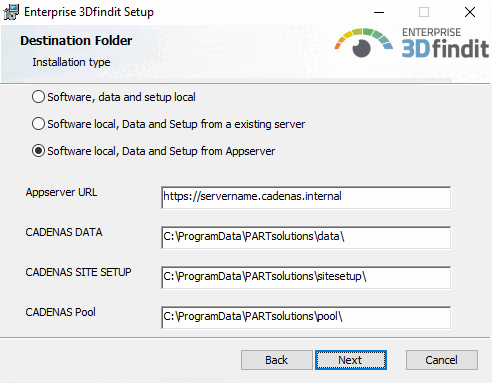Click the 'CADENAS DATA' label
Viewport: 492px width, 383px height.
(64, 232)
